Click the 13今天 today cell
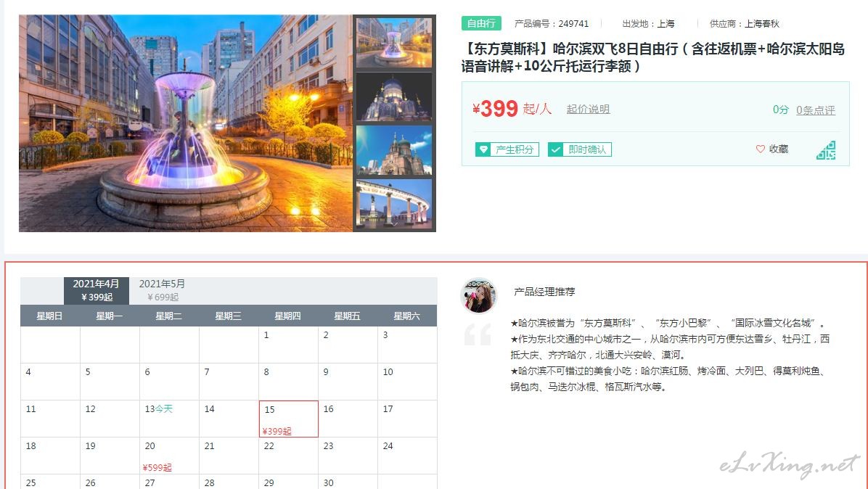868x489 pixels. tap(169, 419)
